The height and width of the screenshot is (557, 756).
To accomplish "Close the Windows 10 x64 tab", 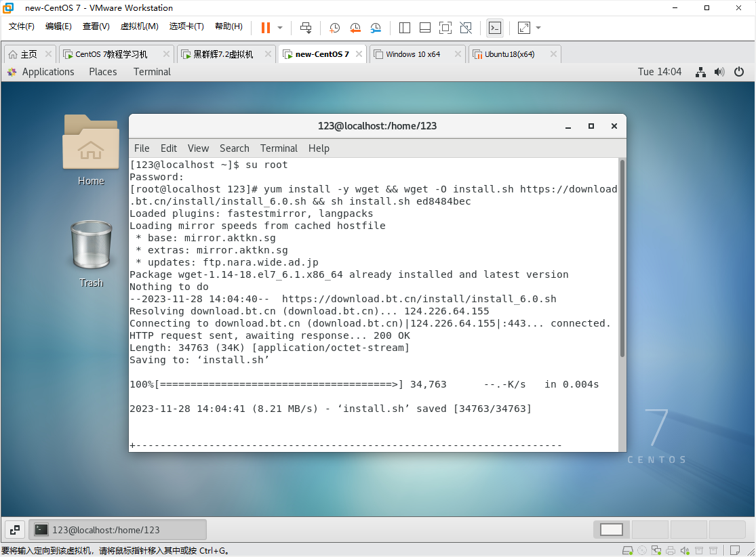I will [458, 54].
